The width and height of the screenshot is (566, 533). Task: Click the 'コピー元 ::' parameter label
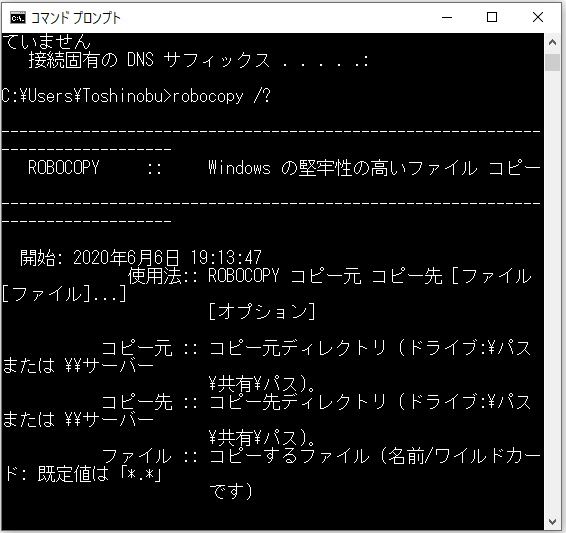pos(149,348)
